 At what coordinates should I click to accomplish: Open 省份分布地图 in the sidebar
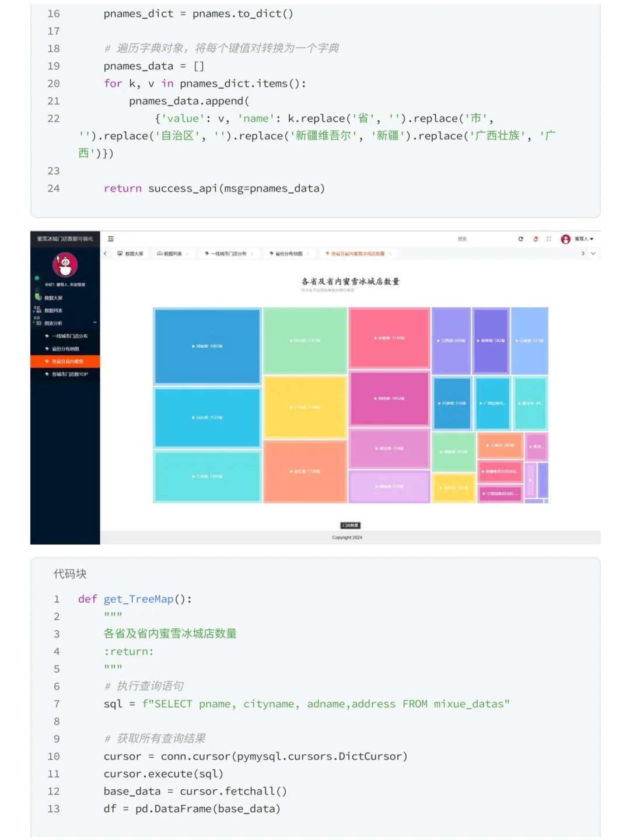click(x=65, y=349)
